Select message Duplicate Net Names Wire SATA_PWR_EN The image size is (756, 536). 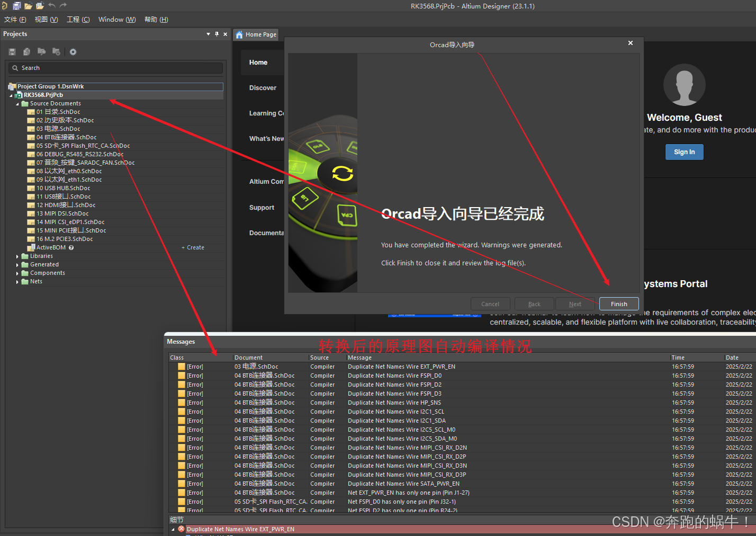pos(403,484)
